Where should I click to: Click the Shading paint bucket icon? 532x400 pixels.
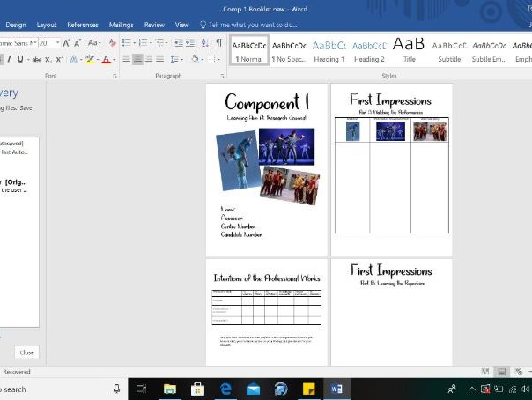pyautogui.click(x=195, y=59)
